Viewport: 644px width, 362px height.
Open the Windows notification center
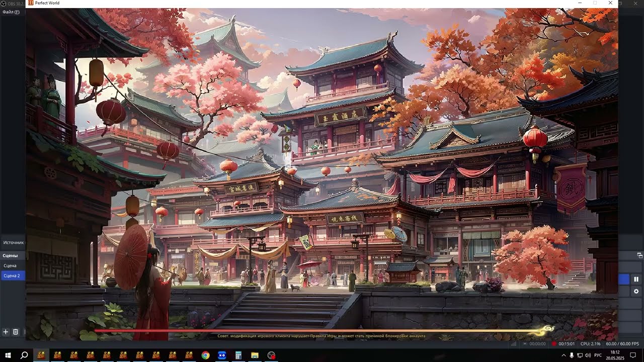coord(633,355)
